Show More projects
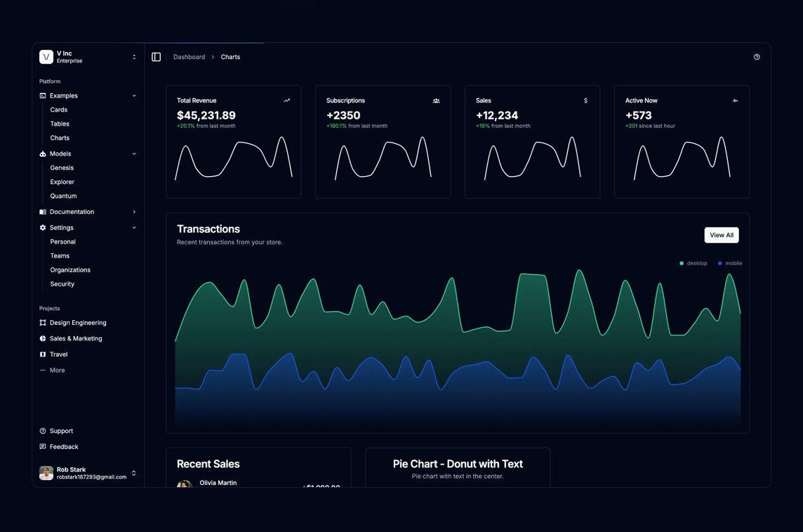This screenshot has height=532, width=803. click(57, 370)
